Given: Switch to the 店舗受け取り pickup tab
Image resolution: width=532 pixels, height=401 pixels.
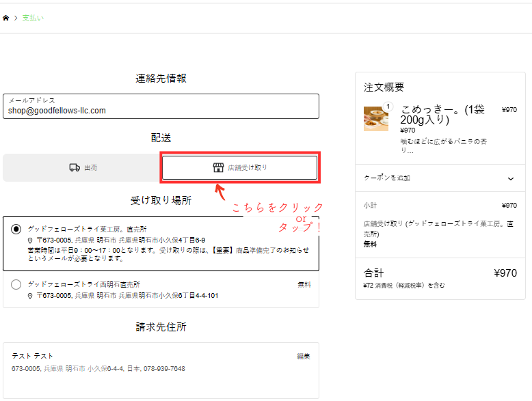Looking at the screenshot, I should tap(239, 167).
